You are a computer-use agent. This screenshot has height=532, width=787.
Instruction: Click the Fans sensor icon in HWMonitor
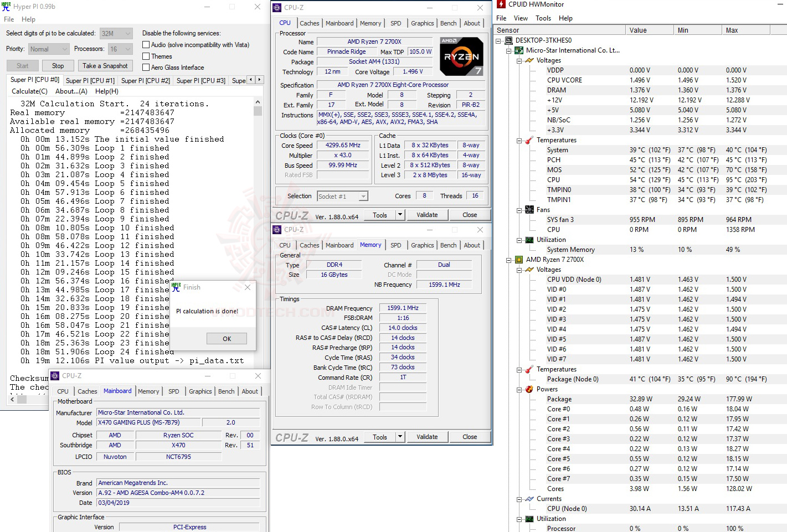point(529,209)
